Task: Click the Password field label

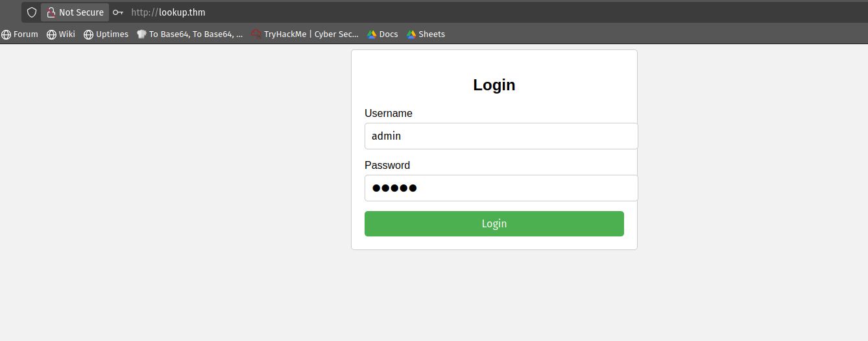Action: 387,166
